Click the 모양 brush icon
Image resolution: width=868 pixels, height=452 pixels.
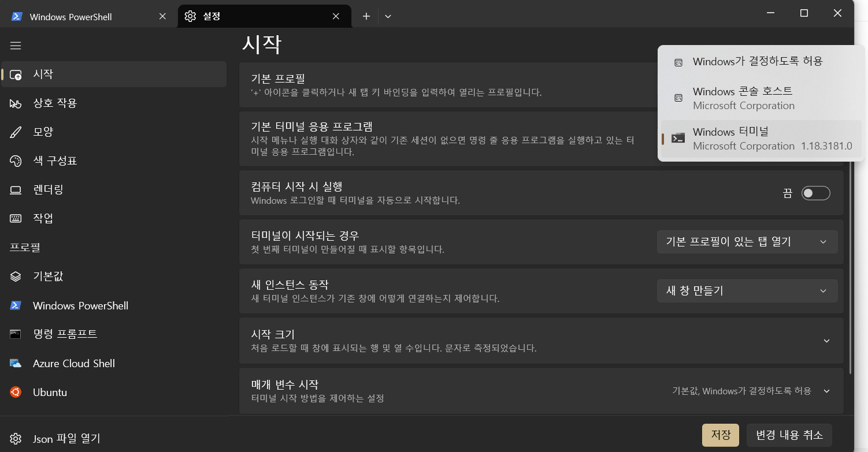[16, 132]
